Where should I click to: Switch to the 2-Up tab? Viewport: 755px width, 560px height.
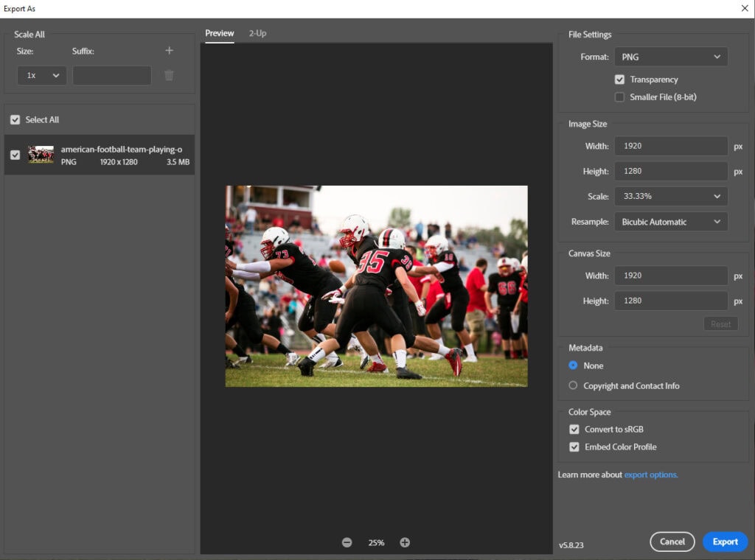[257, 33]
